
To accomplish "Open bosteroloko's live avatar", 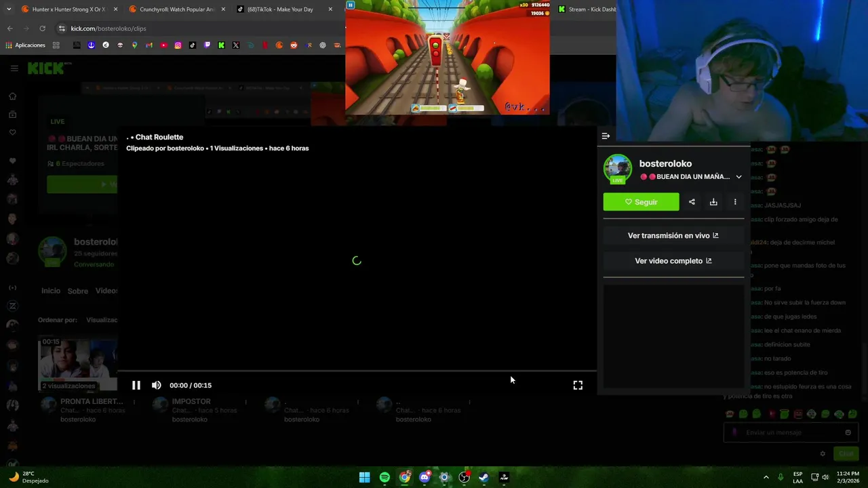I will tap(617, 169).
